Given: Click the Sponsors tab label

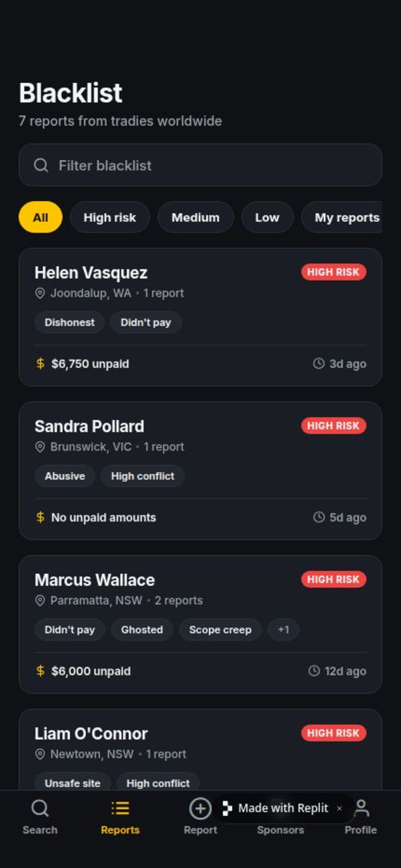Looking at the screenshot, I should point(280,830).
